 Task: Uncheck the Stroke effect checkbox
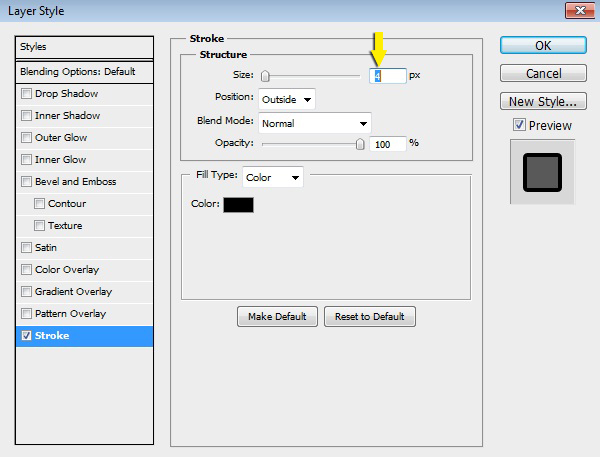click(x=26, y=336)
